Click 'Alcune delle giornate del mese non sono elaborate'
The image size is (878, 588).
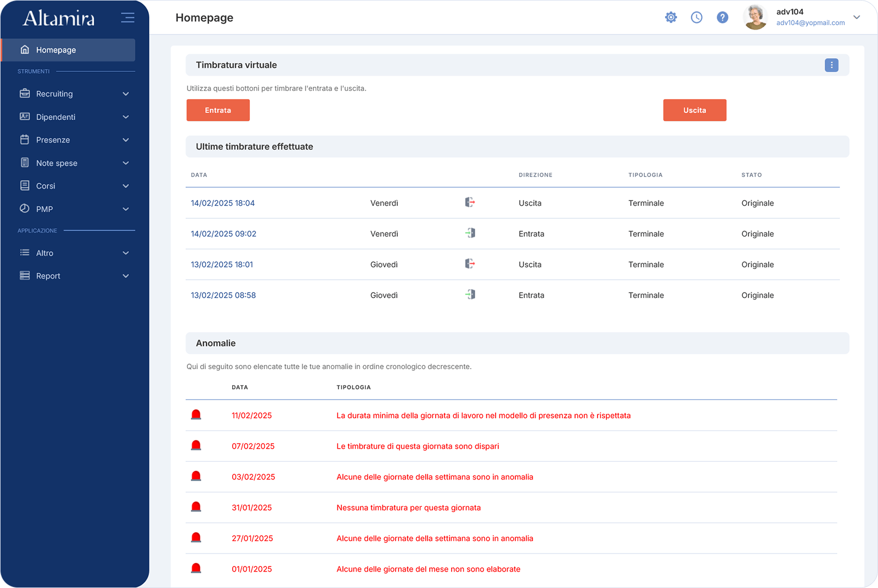click(x=428, y=569)
